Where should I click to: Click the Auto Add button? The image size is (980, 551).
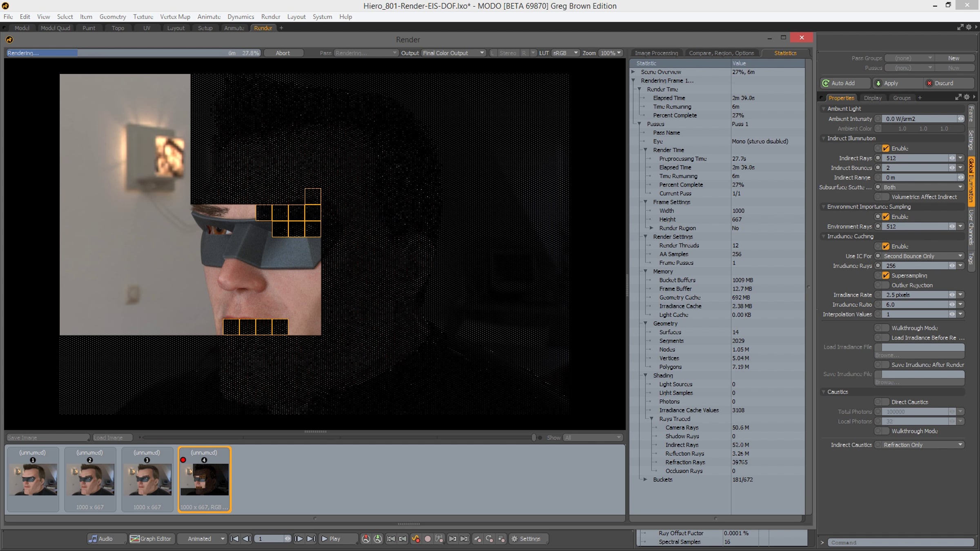[x=845, y=83]
